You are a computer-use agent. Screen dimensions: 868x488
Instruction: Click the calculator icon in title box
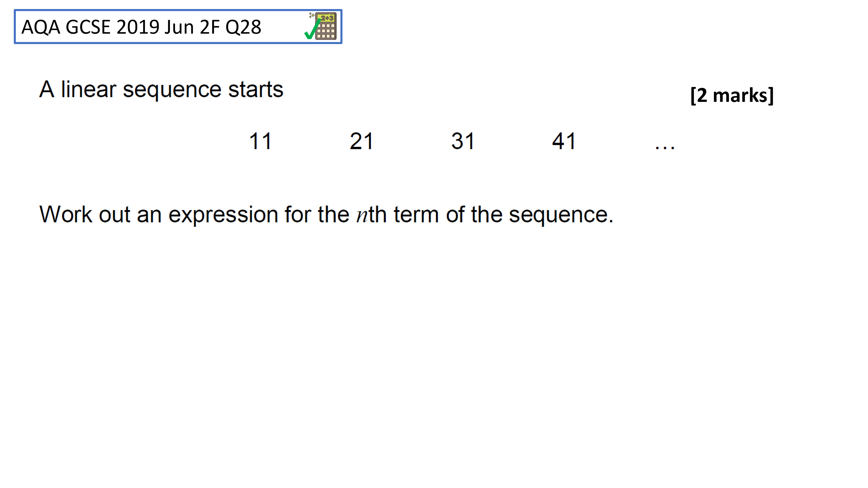pyautogui.click(x=325, y=26)
